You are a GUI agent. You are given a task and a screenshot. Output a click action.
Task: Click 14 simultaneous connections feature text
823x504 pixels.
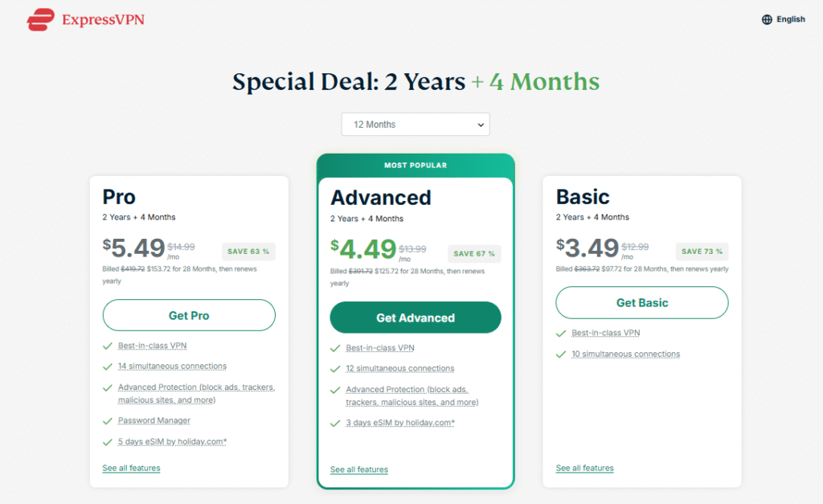[x=172, y=366]
